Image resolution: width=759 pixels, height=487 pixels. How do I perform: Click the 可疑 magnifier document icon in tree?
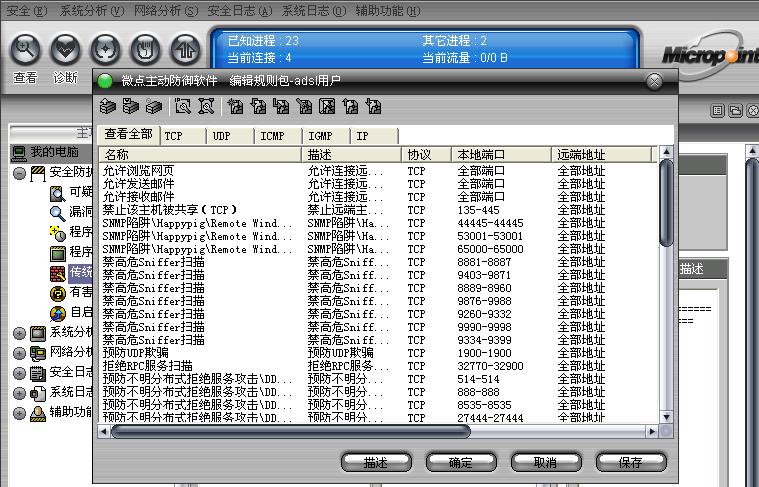(58, 193)
